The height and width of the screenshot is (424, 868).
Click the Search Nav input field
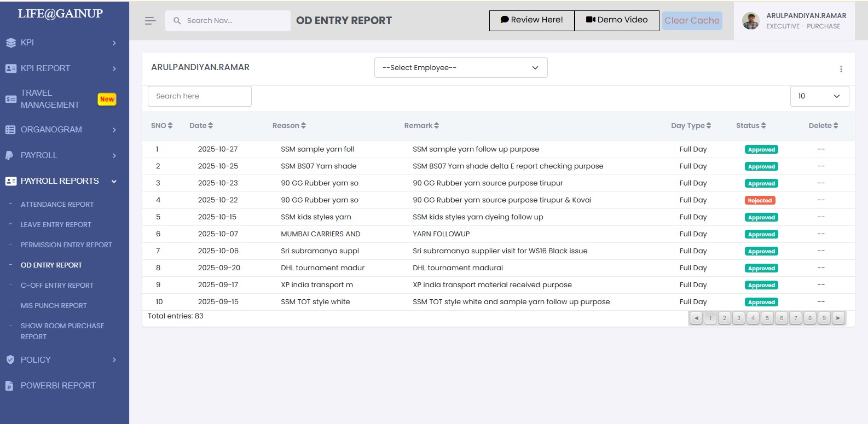click(233, 21)
